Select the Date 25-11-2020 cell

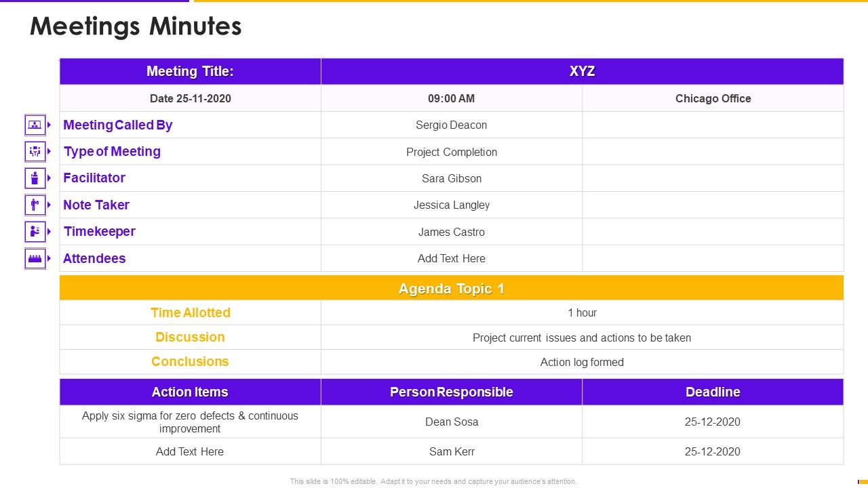click(x=191, y=98)
